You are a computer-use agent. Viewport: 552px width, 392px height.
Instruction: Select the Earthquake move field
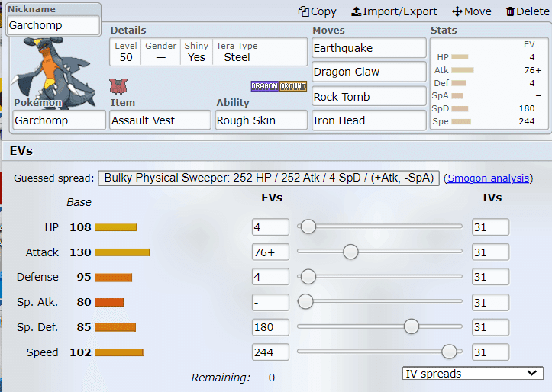pos(369,48)
